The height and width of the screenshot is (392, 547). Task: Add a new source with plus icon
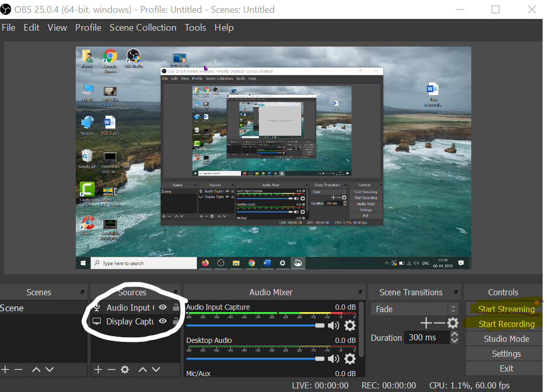pyautogui.click(x=98, y=369)
